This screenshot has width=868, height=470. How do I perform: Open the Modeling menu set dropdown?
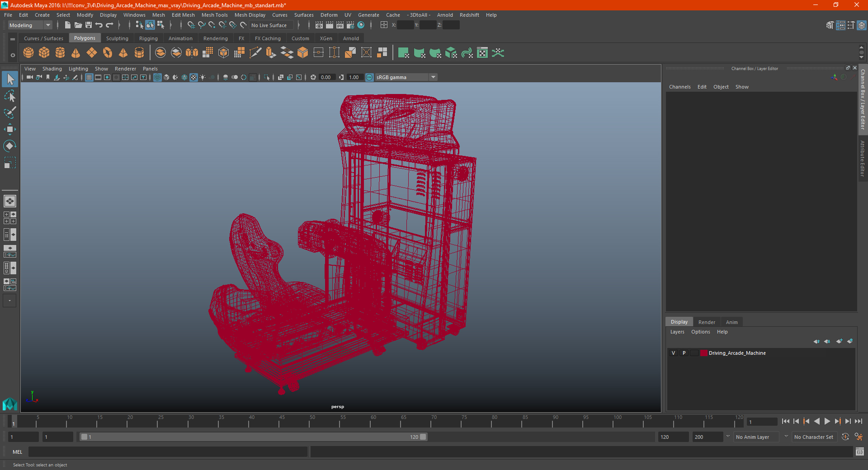click(x=30, y=25)
